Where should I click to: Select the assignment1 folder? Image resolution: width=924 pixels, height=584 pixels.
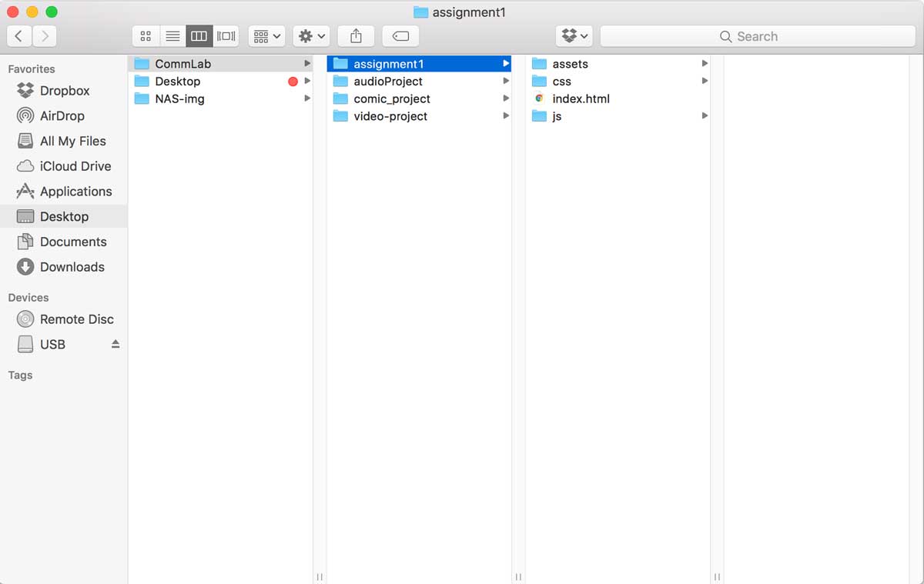(x=419, y=64)
